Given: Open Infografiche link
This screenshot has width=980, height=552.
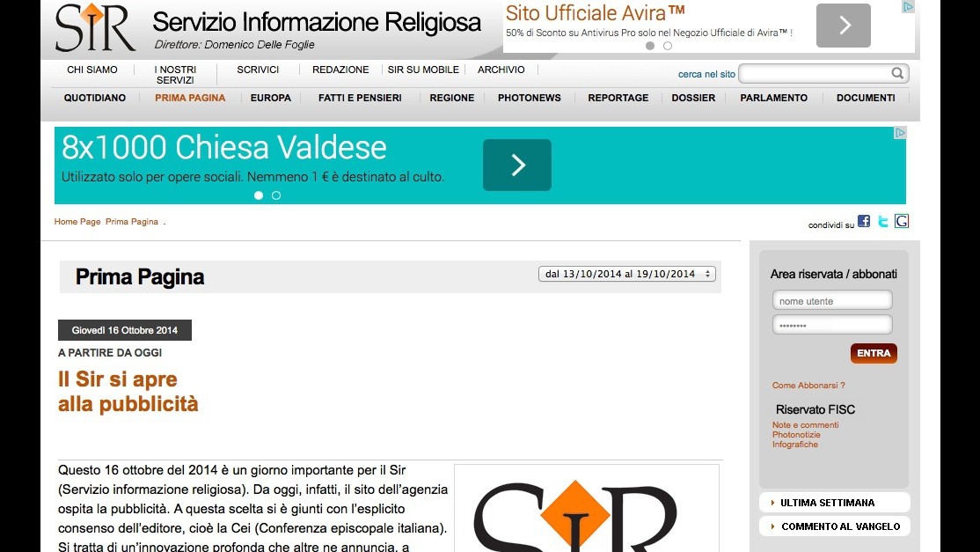Looking at the screenshot, I should pyautogui.click(x=795, y=445).
